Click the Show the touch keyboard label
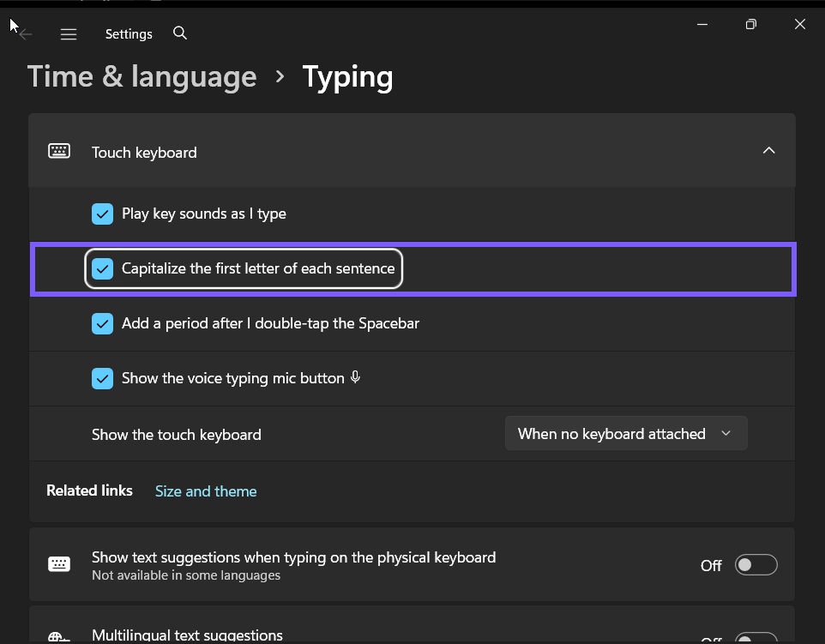This screenshot has width=825, height=644. click(x=177, y=435)
